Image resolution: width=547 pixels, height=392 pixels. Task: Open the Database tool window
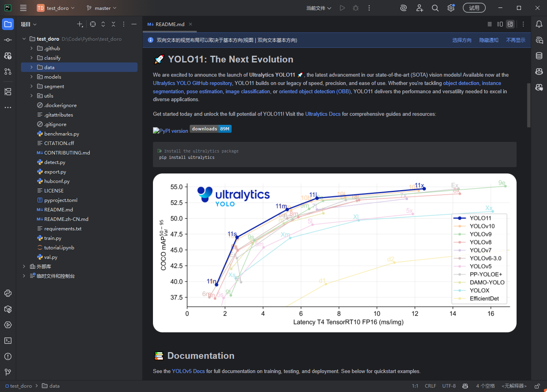[x=539, y=56]
